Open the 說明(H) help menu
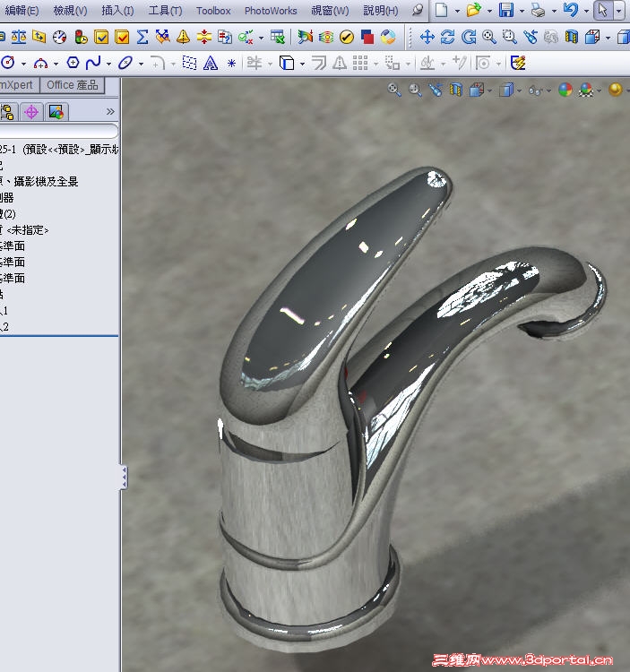630x672 pixels. point(381,10)
